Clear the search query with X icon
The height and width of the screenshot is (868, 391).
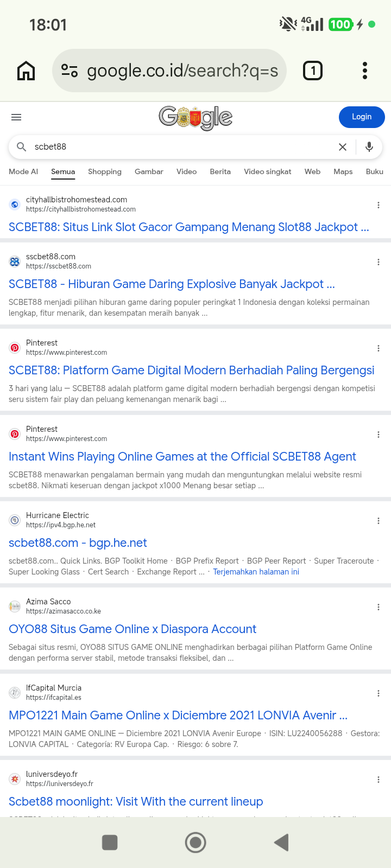tap(343, 147)
